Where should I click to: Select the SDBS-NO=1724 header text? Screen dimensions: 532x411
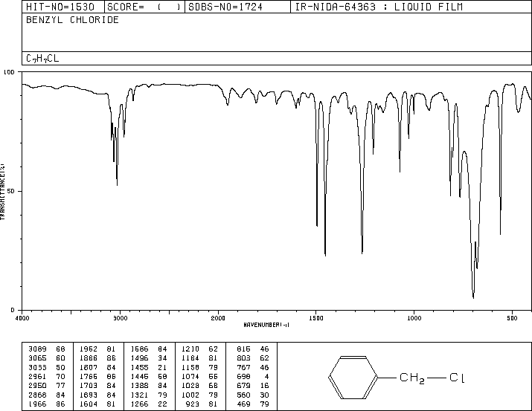(x=225, y=7)
